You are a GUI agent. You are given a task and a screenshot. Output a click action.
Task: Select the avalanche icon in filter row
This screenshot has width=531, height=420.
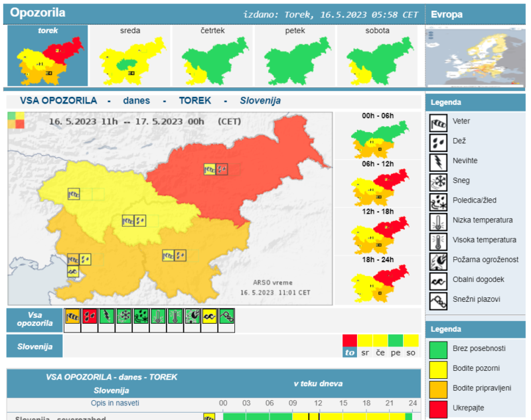227,317
